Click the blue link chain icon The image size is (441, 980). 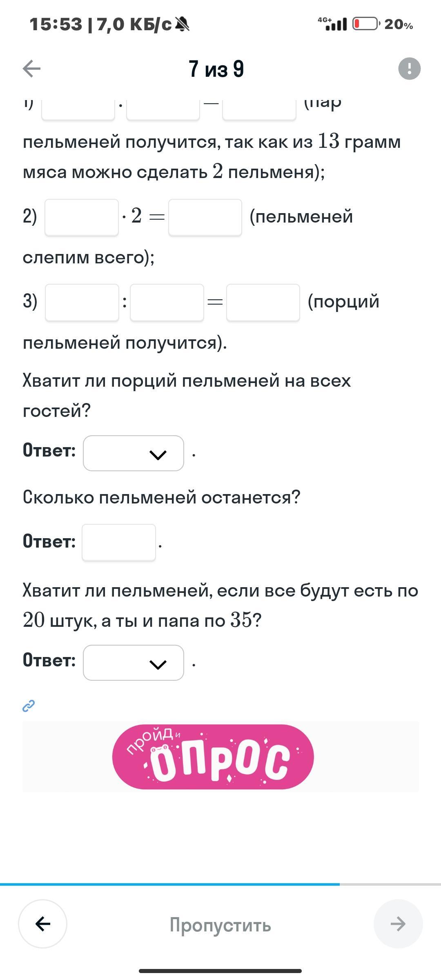pos(29,706)
